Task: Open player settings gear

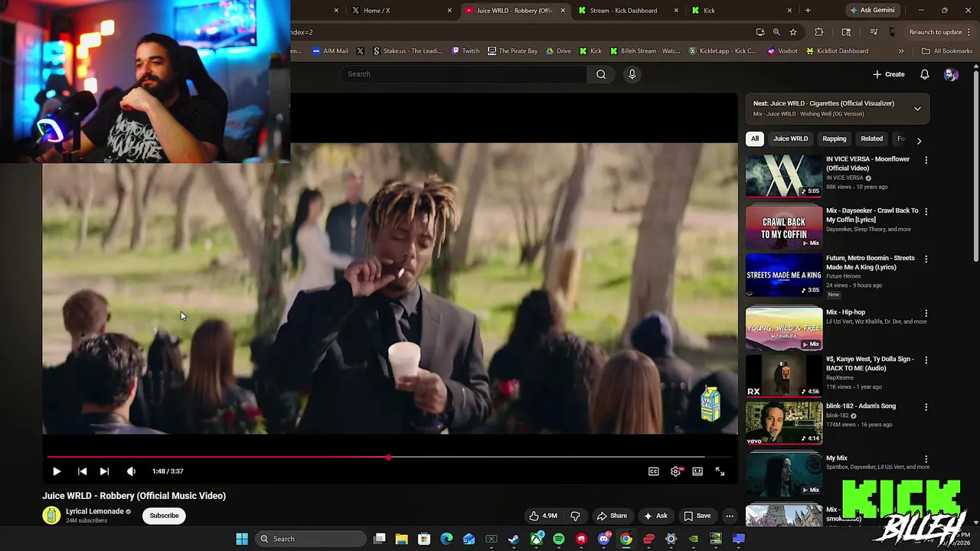Action: coord(675,471)
